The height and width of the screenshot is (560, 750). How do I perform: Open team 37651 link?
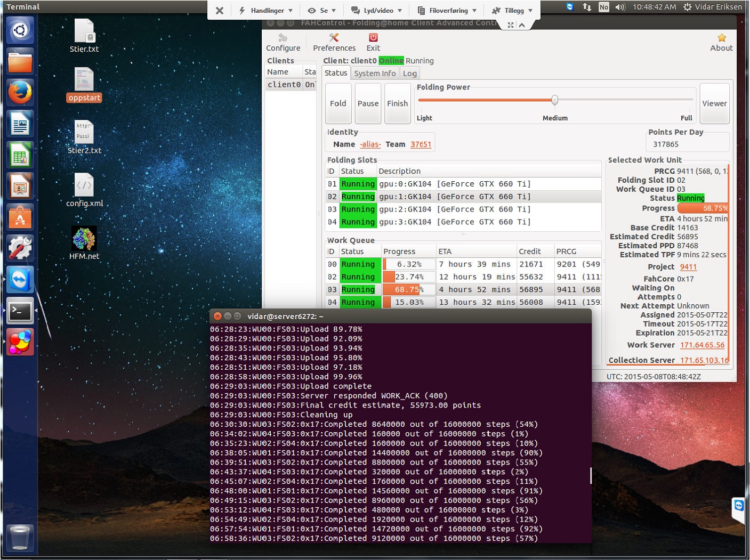click(x=421, y=144)
